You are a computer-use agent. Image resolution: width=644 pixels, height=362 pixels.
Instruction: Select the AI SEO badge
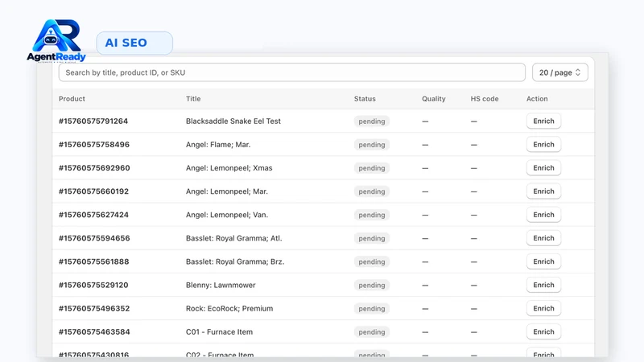(134, 43)
